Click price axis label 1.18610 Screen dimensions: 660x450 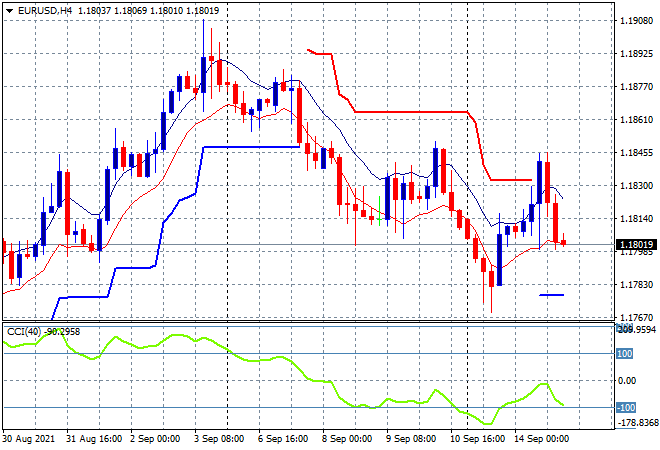click(x=636, y=120)
